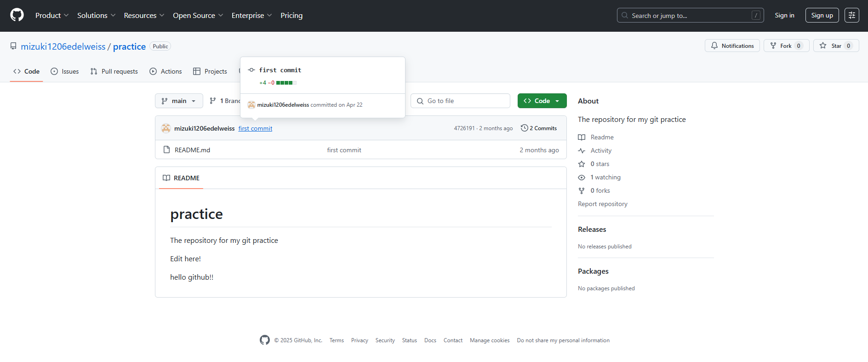Open the appearance settings icon button
Screen dimensions: 868x362
pos(851,15)
